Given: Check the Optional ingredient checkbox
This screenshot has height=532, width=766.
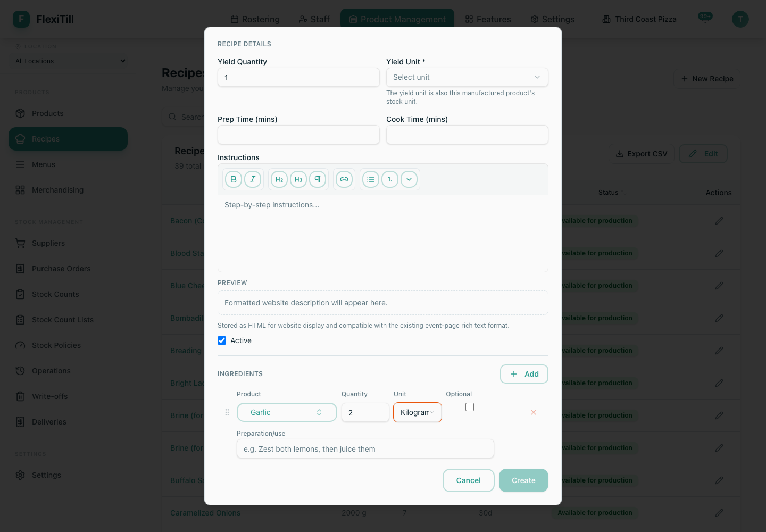Looking at the screenshot, I should coord(470,407).
